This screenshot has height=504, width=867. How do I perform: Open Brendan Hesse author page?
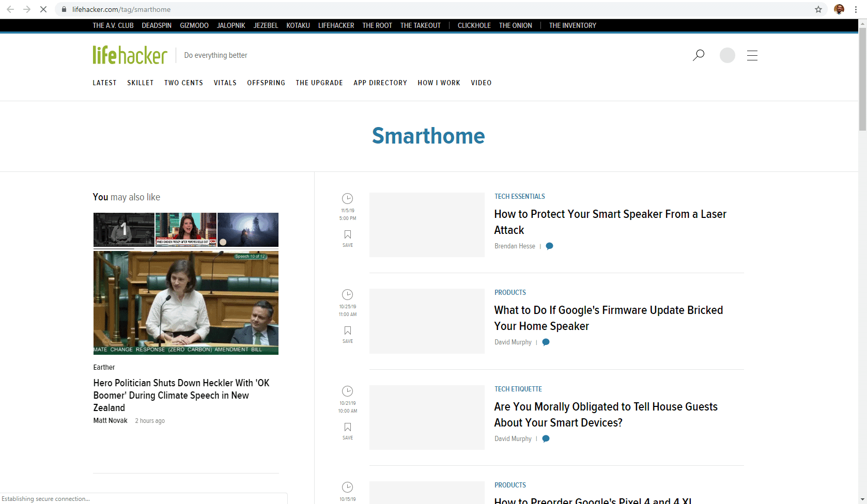pos(515,246)
